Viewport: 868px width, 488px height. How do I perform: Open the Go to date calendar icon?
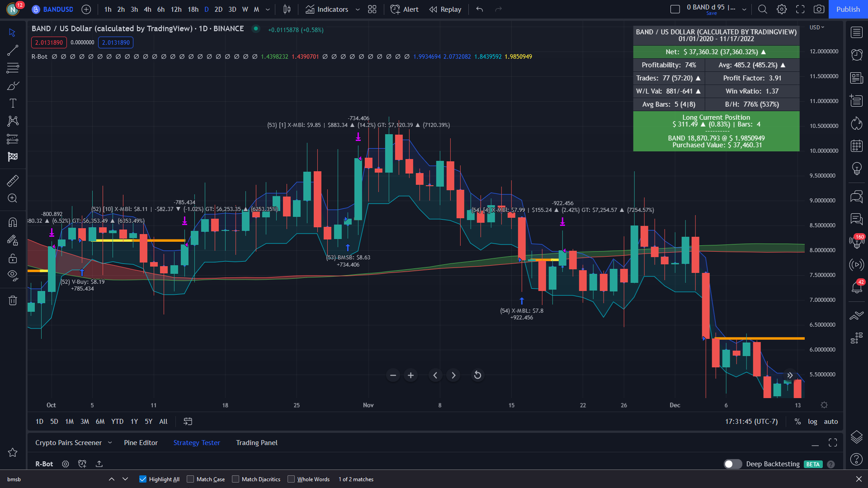(188, 421)
